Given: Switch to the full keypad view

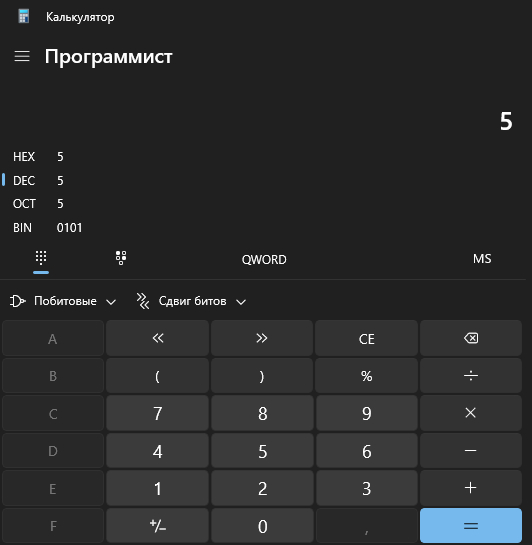Looking at the screenshot, I should [x=41, y=258].
